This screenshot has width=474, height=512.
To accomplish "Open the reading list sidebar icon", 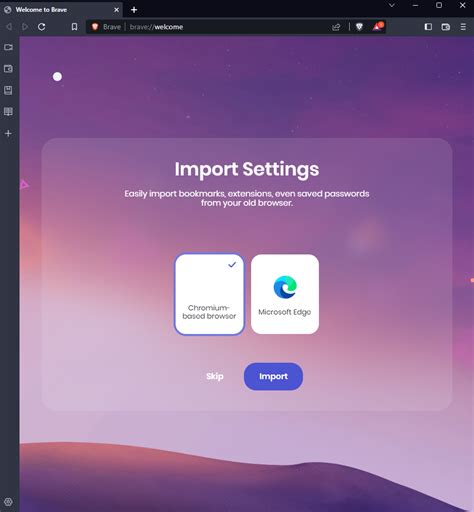I will click(x=8, y=111).
